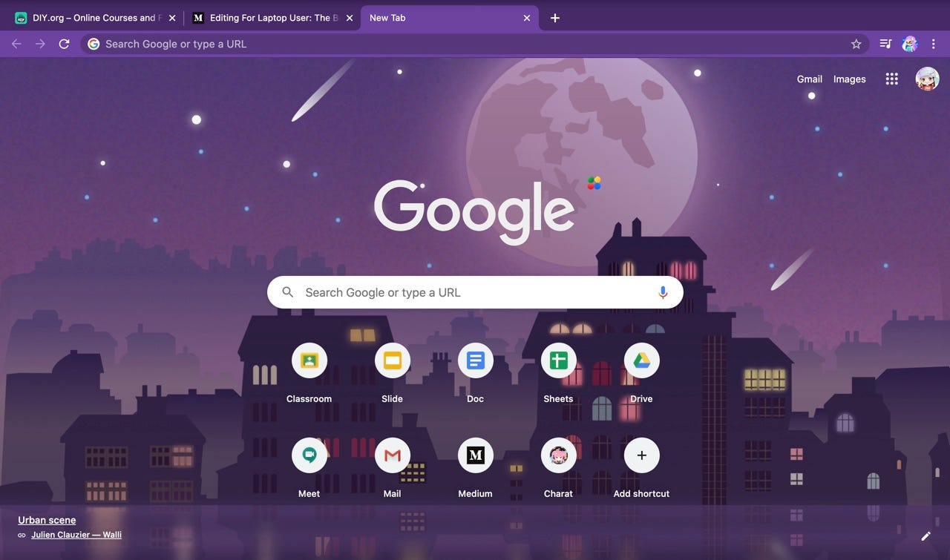Click the address bar URL field
950x560 pixels.
pos(475,44)
